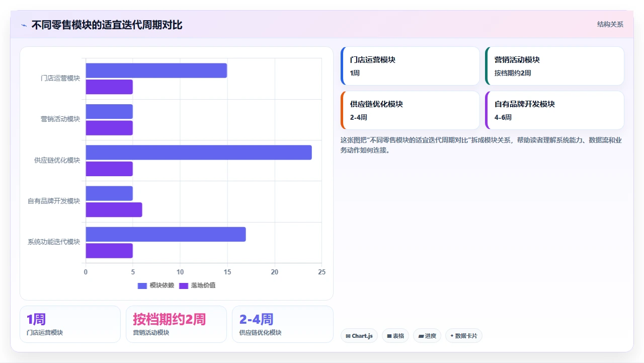Open the 供应链优化模块 2-4周 card on the right
The width and height of the screenshot is (644, 363).
point(410,110)
